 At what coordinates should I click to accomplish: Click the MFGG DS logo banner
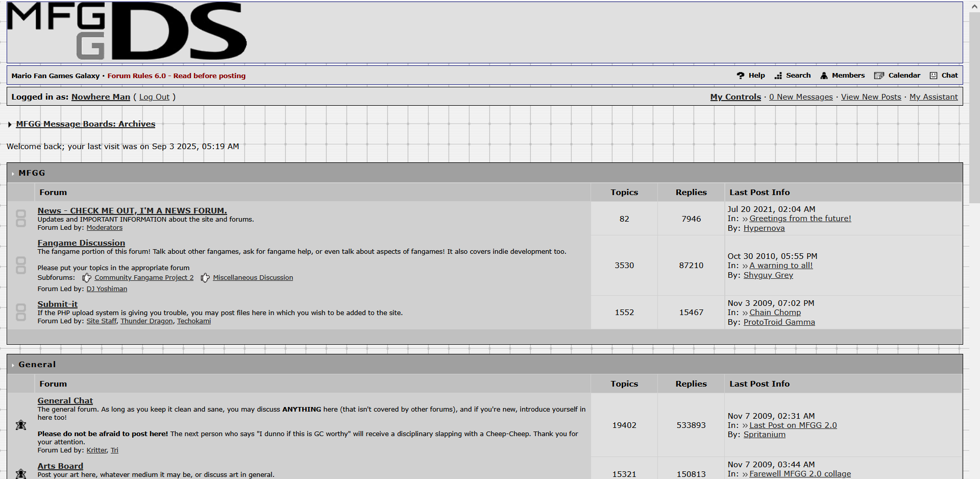coord(127,31)
